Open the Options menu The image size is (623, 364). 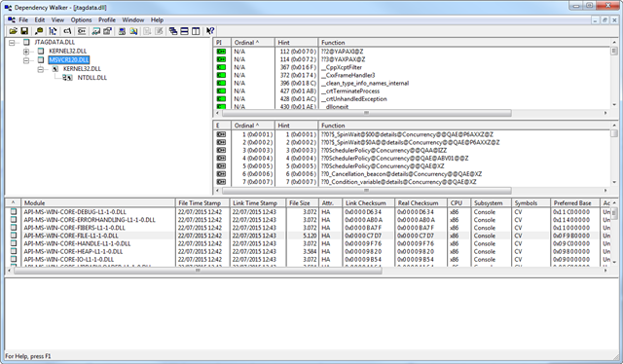tap(81, 19)
